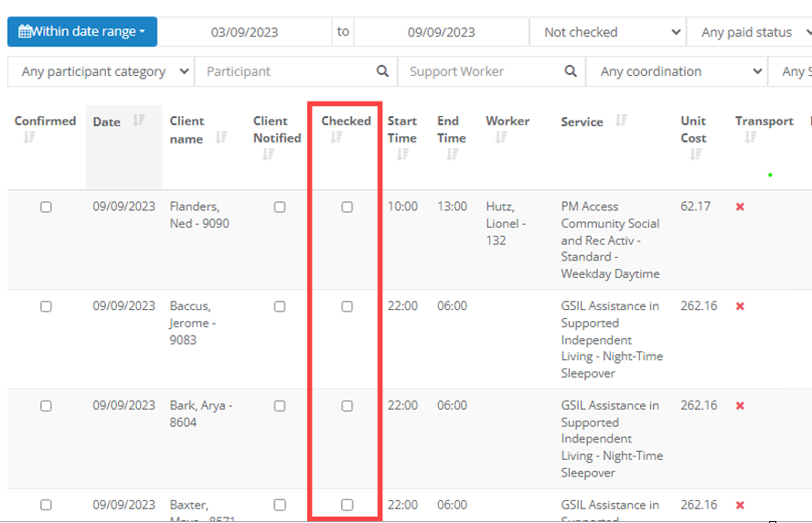Click the Worker column header
The width and height of the screenshot is (812, 523).
[507, 121]
